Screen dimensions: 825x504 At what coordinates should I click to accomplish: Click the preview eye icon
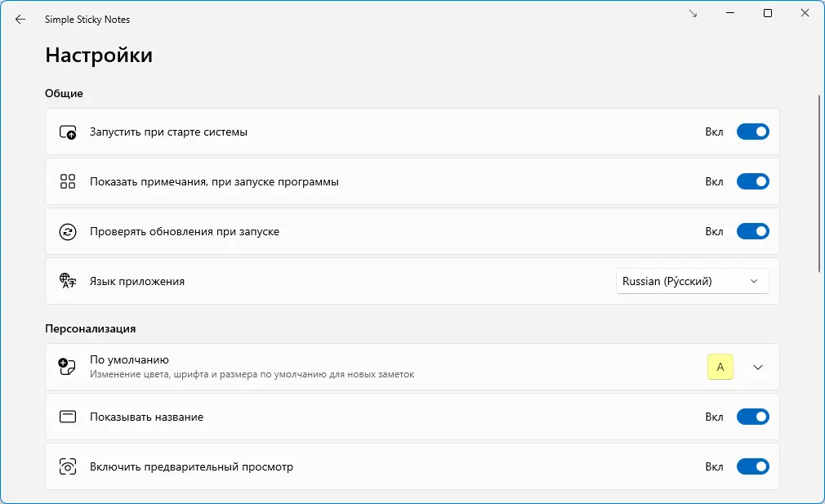pyautogui.click(x=68, y=467)
